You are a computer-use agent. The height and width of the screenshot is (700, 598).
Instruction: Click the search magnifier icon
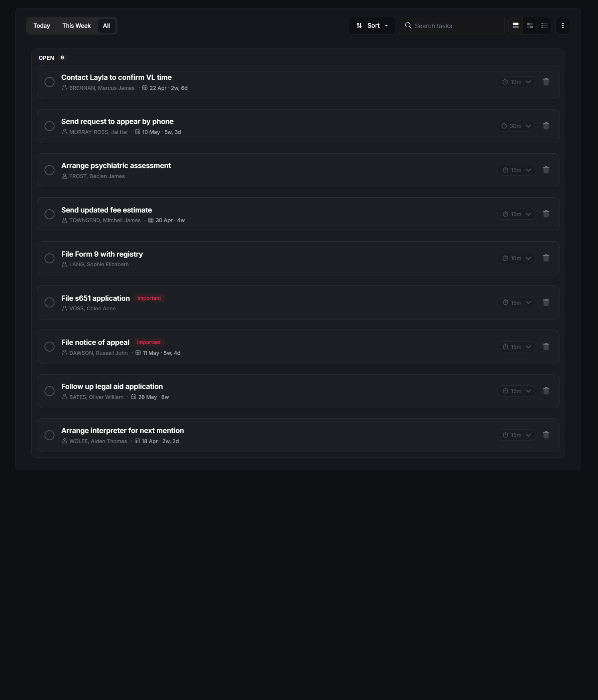[x=408, y=25]
